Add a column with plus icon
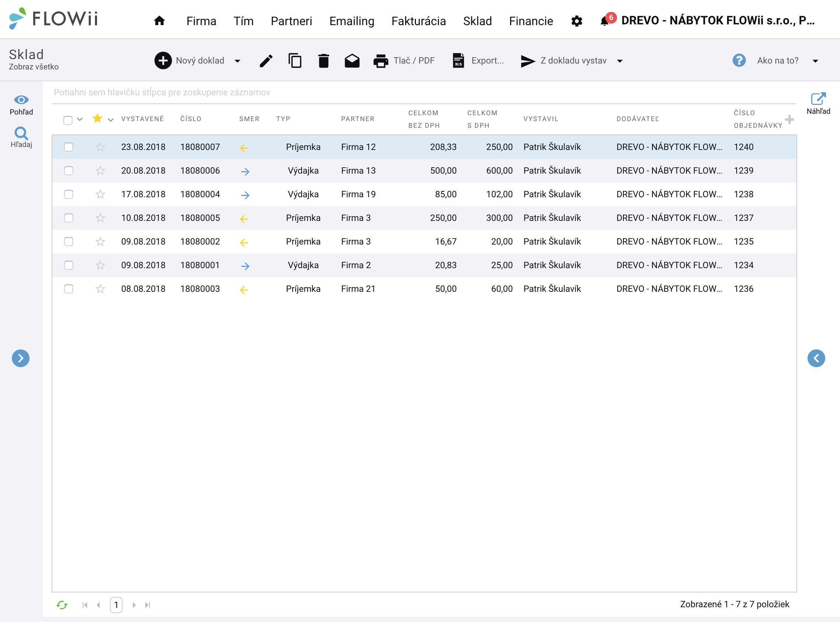Screen dimensions: 840x622 pos(789,119)
